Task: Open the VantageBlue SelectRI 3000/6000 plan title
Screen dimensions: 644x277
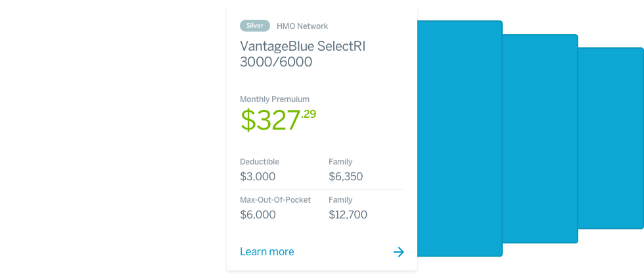Action: click(x=303, y=54)
